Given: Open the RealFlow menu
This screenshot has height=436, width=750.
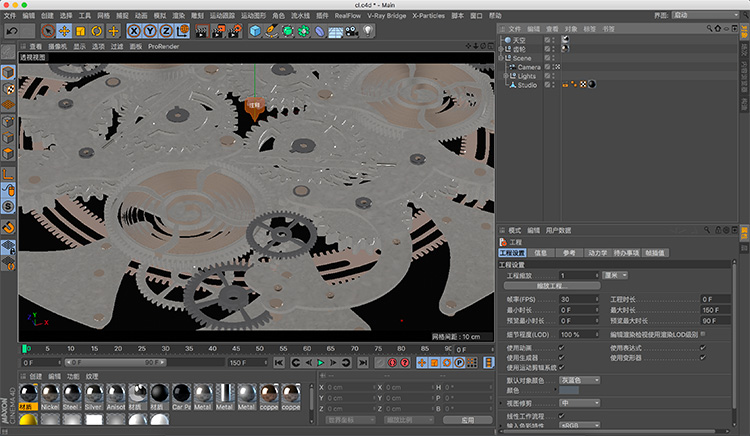Looking at the screenshot, I should tap(347, 15).
